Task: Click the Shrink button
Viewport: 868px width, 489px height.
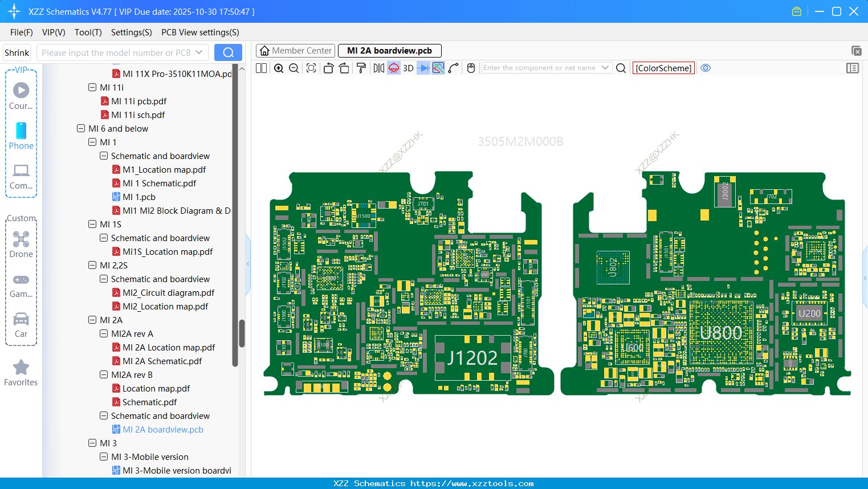Action: click(x=17, y=53)
